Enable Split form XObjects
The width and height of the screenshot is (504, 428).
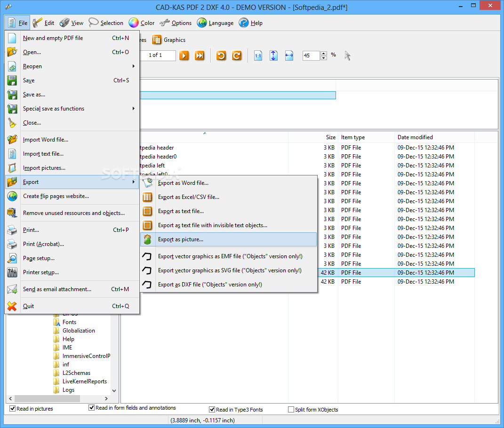point(291,409)
